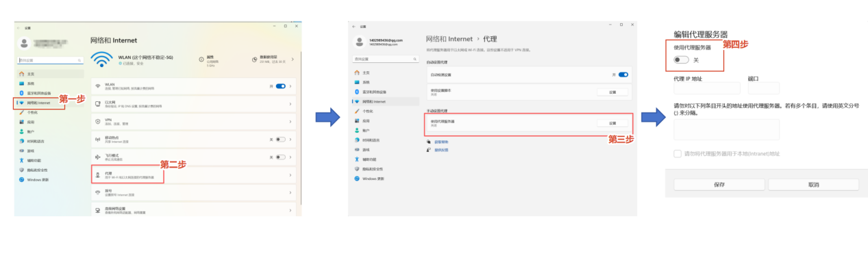The width and height of the screenshot is (868, 275).
Task: Click 取消 in the 编辑代理服务器 dialog
Action: click(813, 185)
